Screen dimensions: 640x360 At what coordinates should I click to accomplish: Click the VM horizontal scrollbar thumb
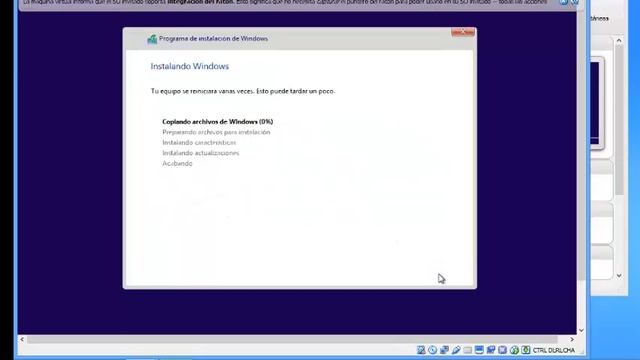292,339
